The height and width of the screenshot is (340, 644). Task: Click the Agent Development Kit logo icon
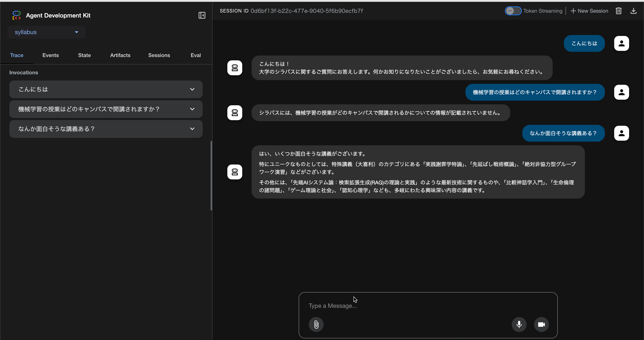coord(17,15)
